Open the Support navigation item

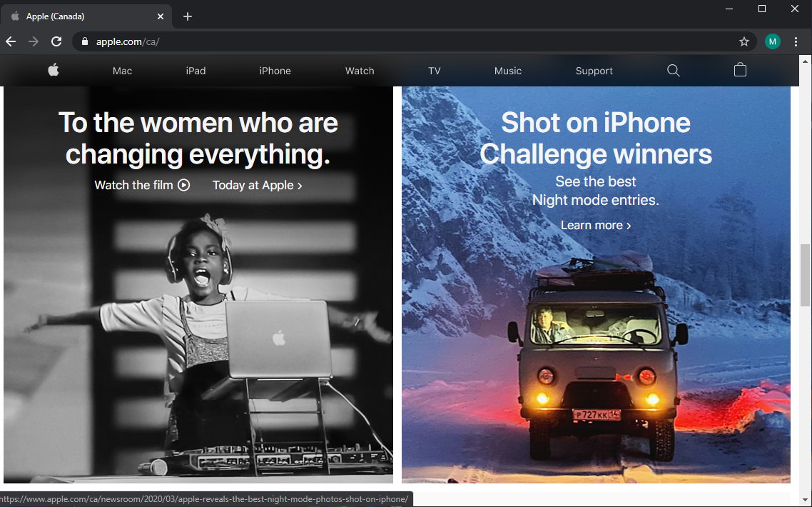(x=594, y=71)
